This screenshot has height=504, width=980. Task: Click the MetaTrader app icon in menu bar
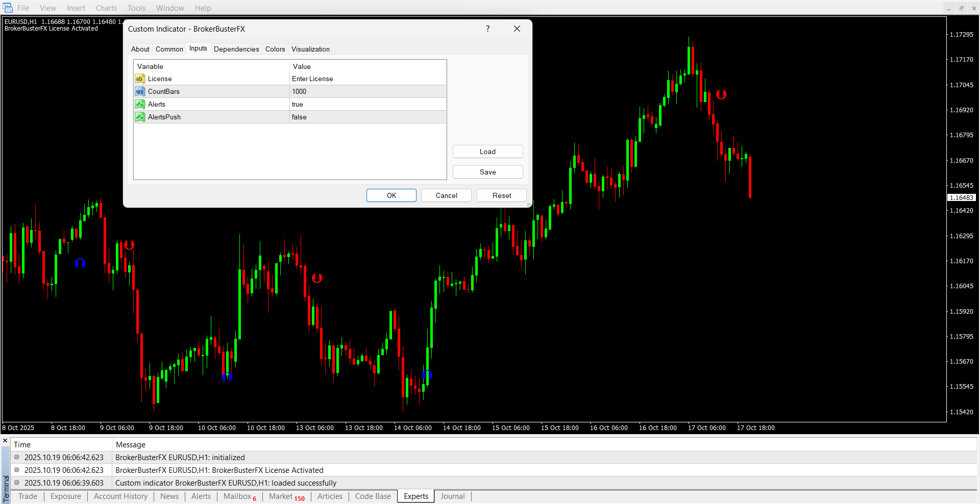pyautogui.click(x=8, y=8)
